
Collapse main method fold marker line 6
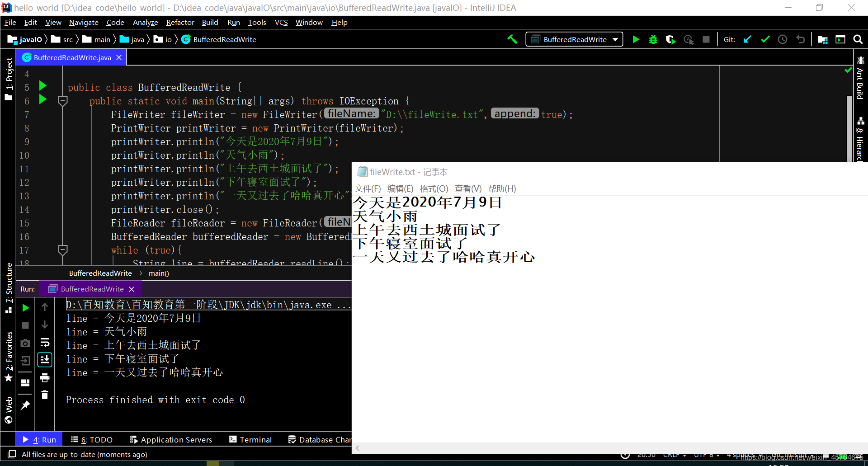pyautogui.click(x=63, y=101)
